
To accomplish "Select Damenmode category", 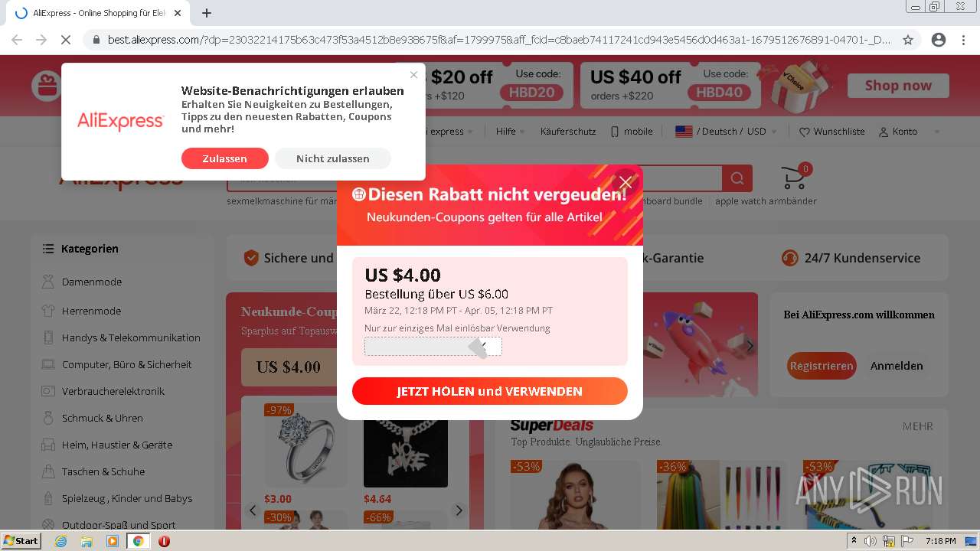I will pos(92,282).
